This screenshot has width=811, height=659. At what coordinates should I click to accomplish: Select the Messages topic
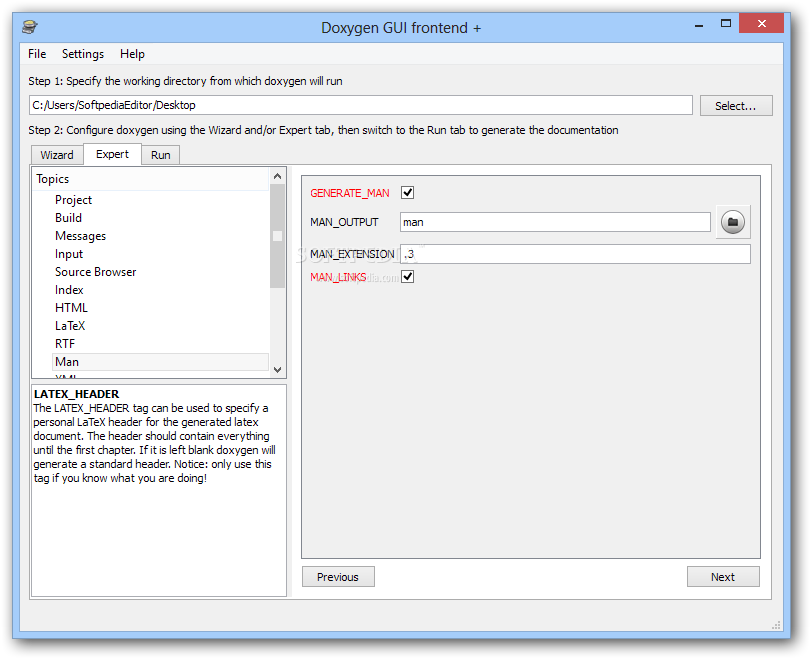(x=80, y=236)
